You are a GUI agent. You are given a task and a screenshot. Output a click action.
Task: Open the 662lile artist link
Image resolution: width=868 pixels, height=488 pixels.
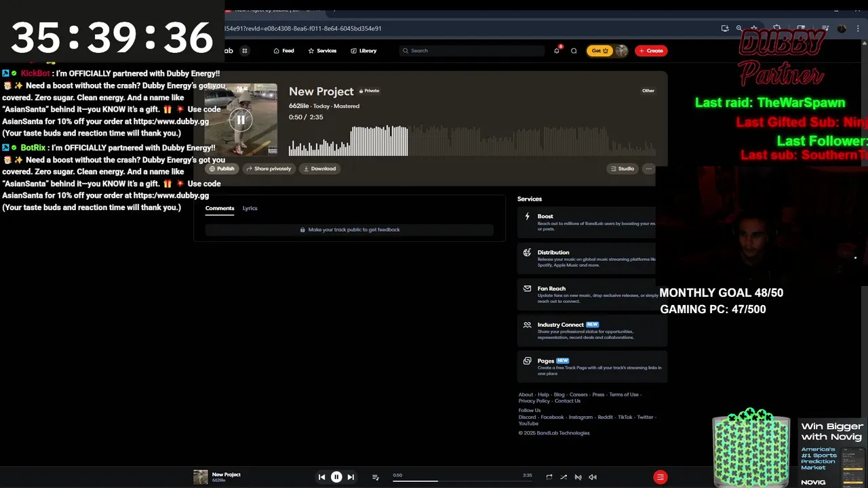(298, 106)
